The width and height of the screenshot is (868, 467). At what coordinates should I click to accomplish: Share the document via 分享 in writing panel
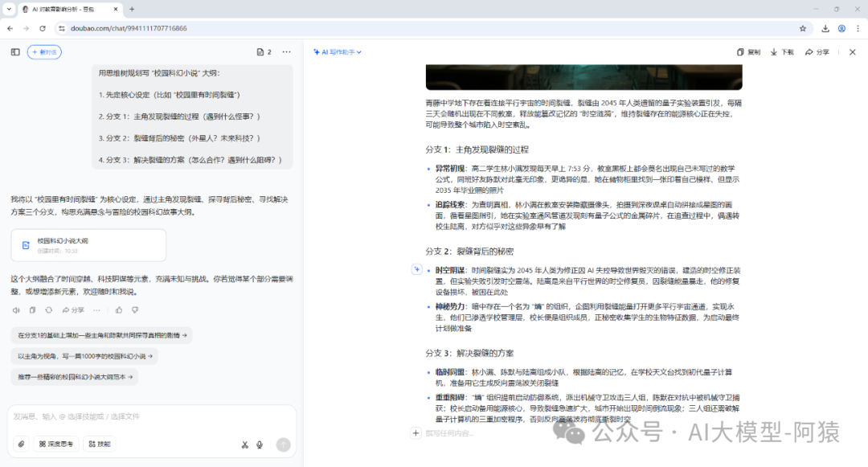point(817,52)
